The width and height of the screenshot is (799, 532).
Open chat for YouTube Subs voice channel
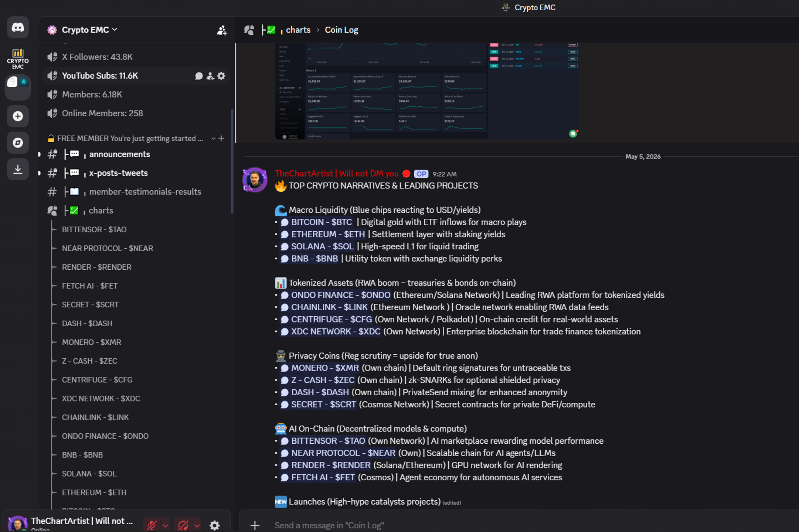click(x=199, y=76)
